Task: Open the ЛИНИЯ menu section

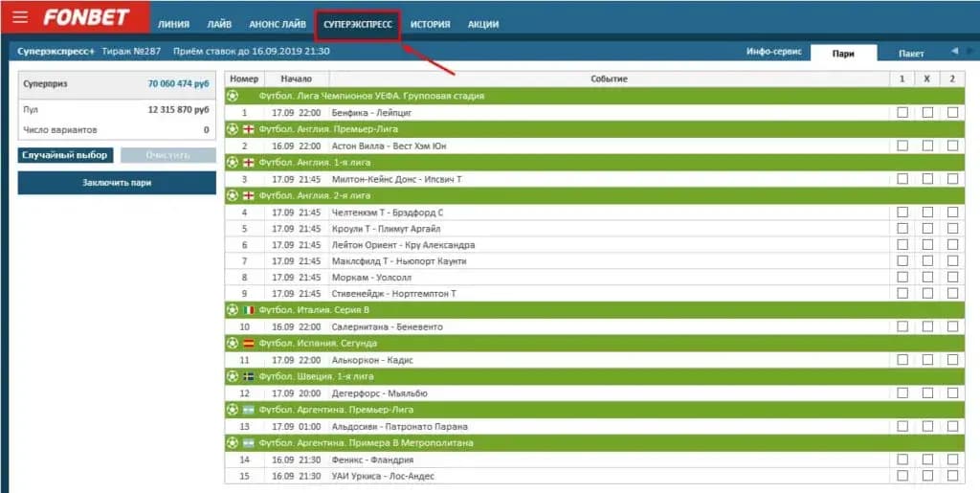Action: [174, 24]
